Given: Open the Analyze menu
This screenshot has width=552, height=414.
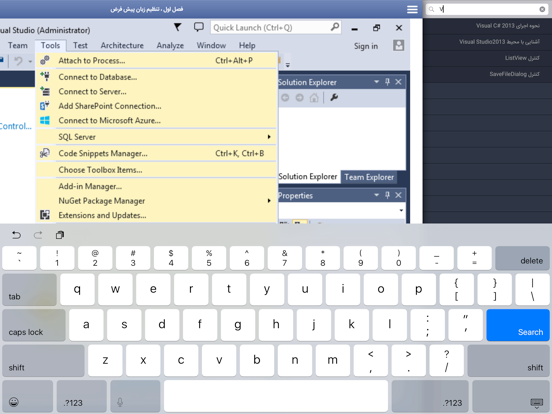Looking at the screenshot, I should coord(170,45).
